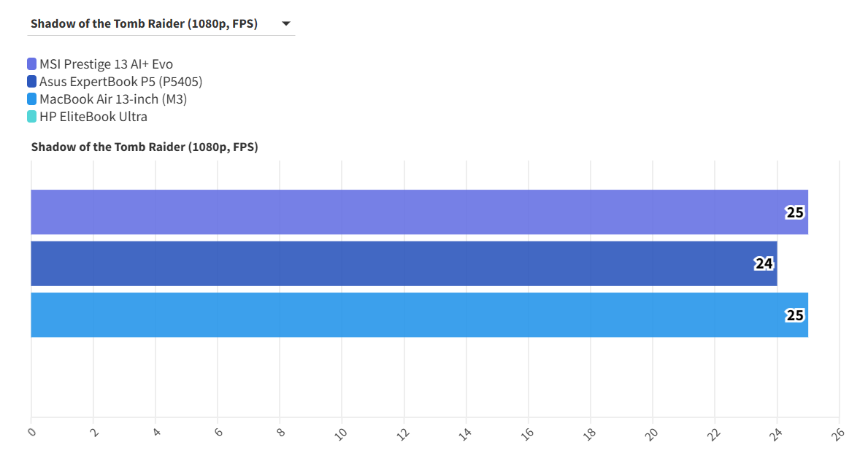Toggle the MSI Prestige 13 AI+ Evo legend swatch
This screenshot has width=868, height=456.
coord(31,64)
